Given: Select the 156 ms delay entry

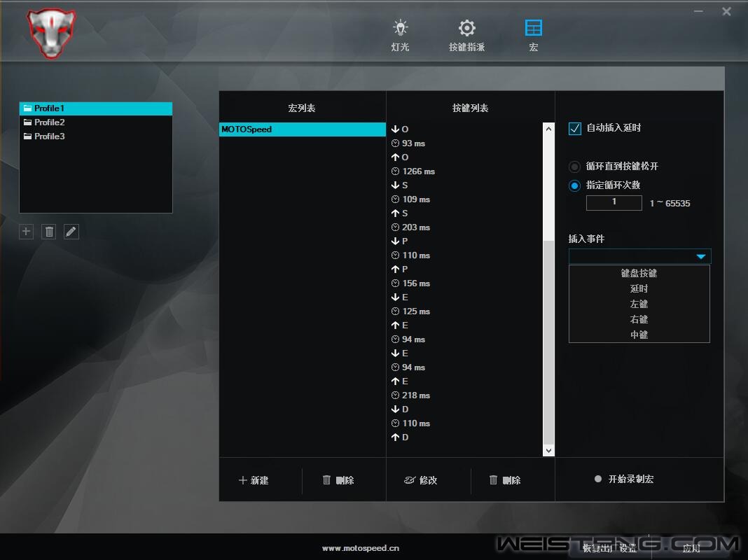Looking at the screenshot, I should point(410,283).
